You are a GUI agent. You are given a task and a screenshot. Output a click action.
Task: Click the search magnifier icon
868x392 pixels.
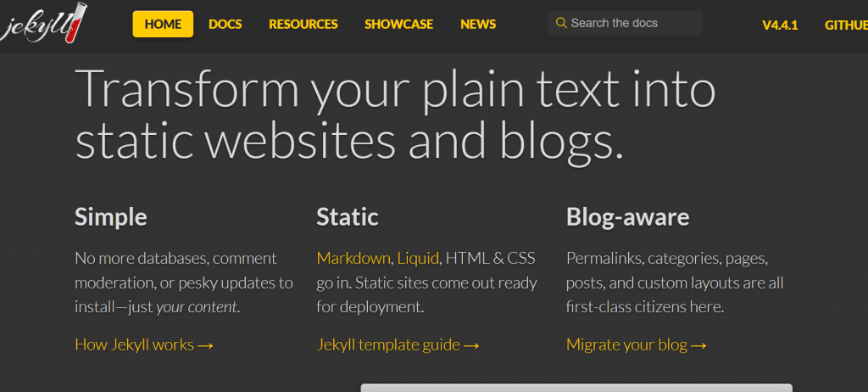[x=561, y=23]
